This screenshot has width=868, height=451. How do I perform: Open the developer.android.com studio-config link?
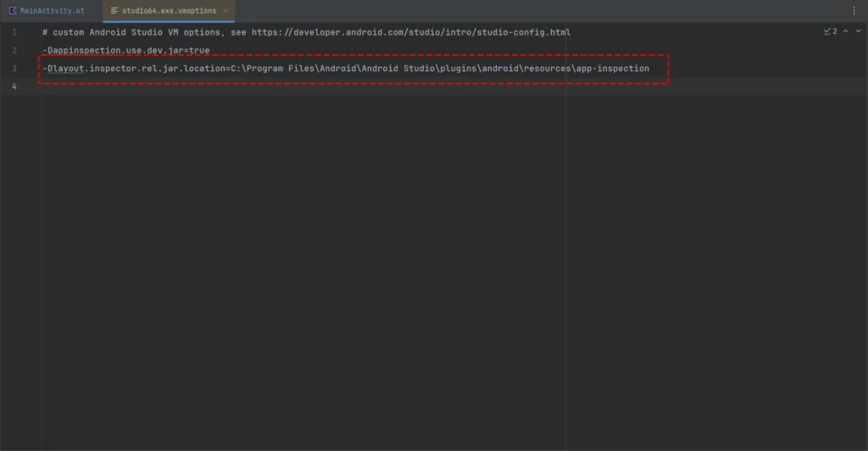(x=411, y=32)
